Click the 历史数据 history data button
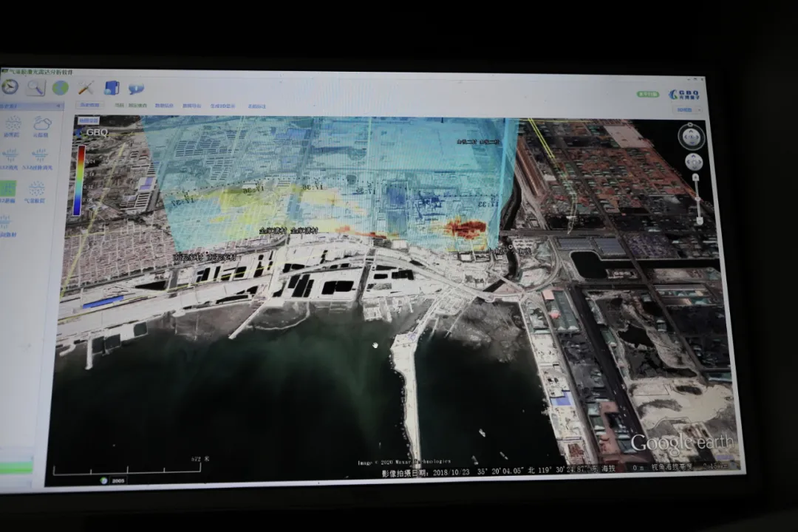 (89, 105)
